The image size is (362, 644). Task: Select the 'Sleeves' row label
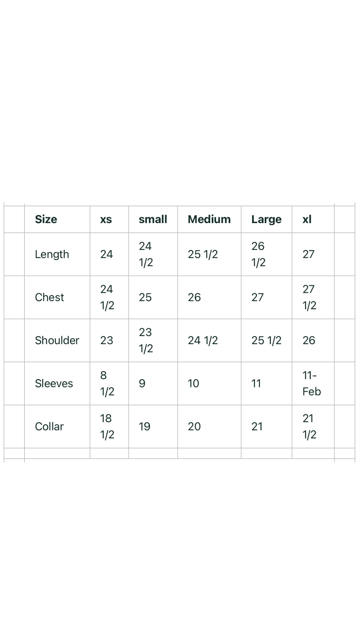pyautogui.click(x=54, y=383)
